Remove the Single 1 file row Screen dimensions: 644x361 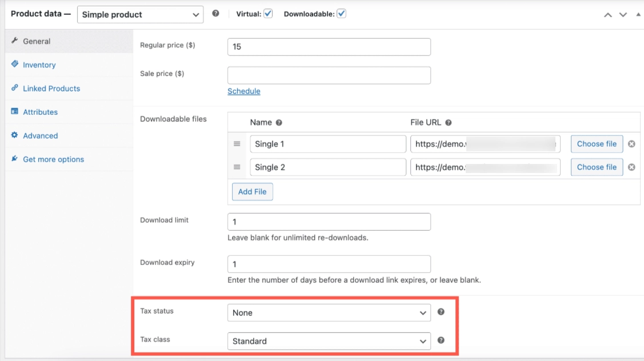pyautogui.click(x=631, y=144)
